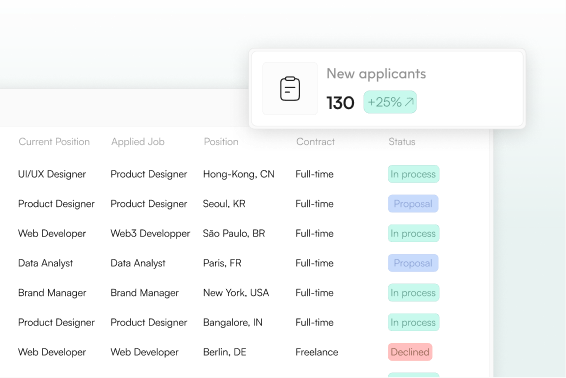Open 'Proposal' status in Seoul row

click(413, 204)
